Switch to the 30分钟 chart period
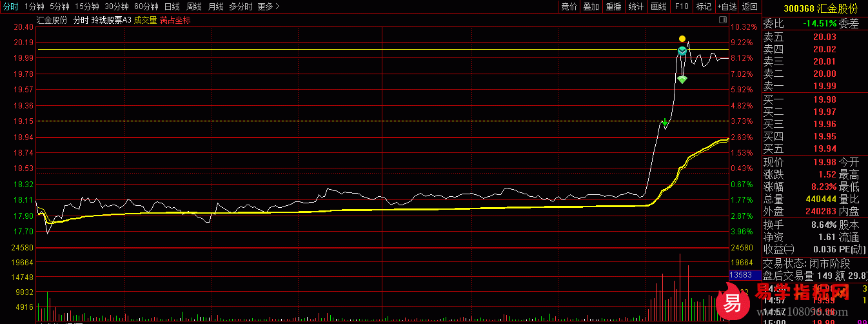 116,6
